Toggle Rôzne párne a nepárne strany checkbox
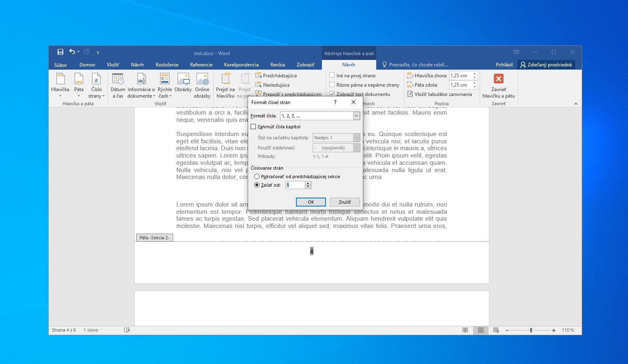Image resolution: width=628 pixels, height=364 pixels. (x=332, y=85)
